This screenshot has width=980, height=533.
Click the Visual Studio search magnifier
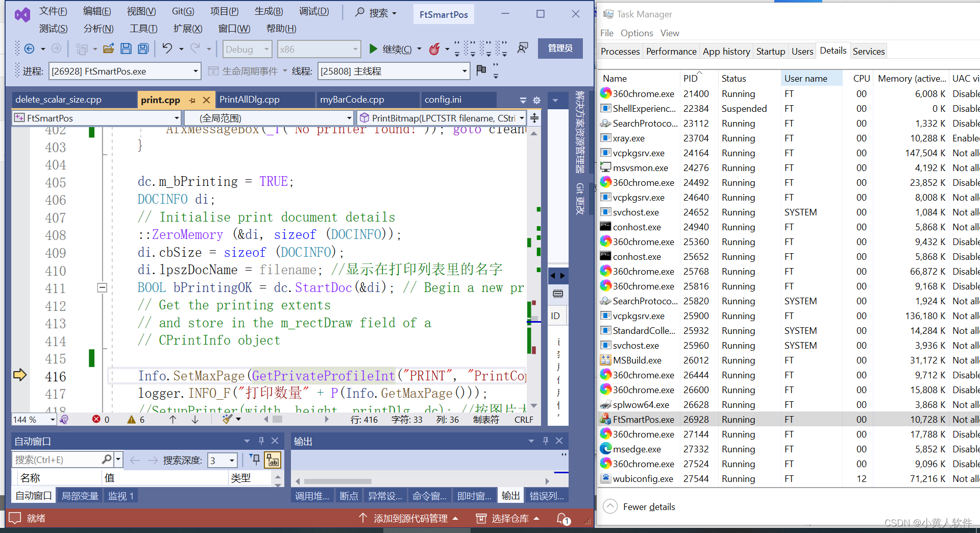tap(360, 12)
